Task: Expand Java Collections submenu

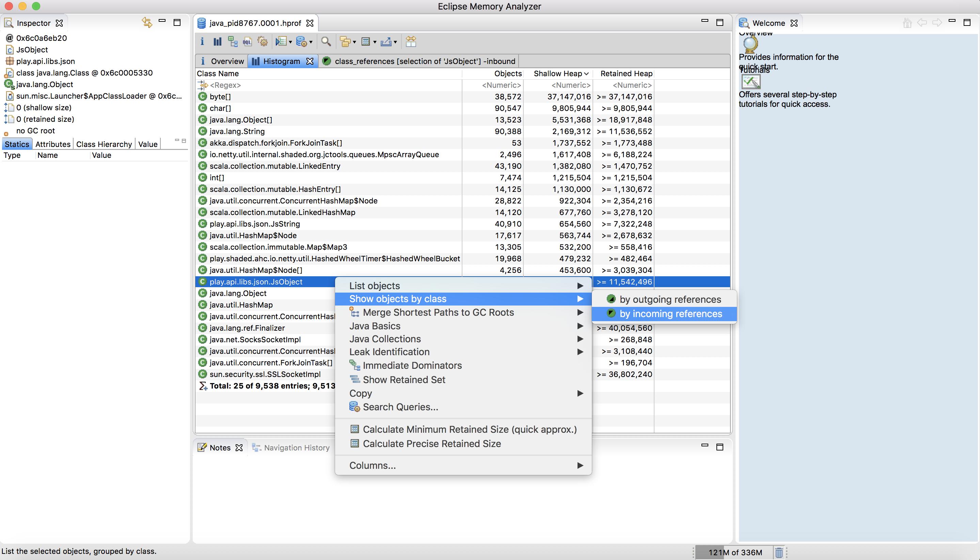Action: [x=463, y=339]
